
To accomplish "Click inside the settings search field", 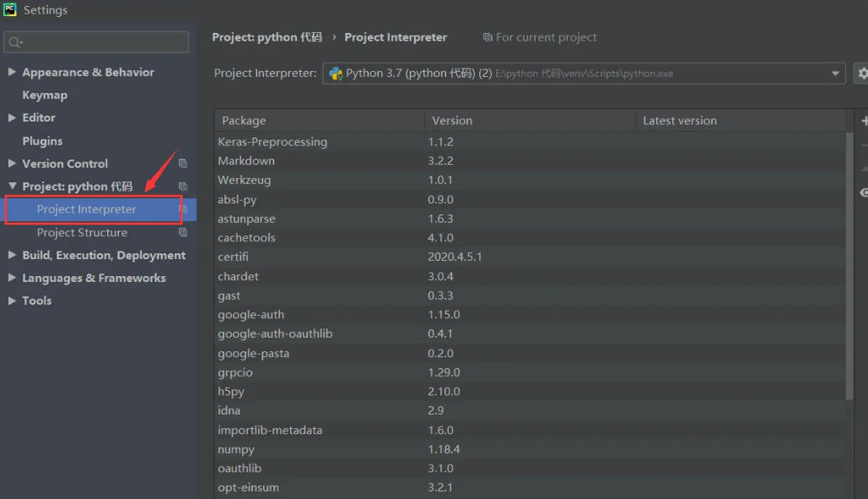I will 95,40.
